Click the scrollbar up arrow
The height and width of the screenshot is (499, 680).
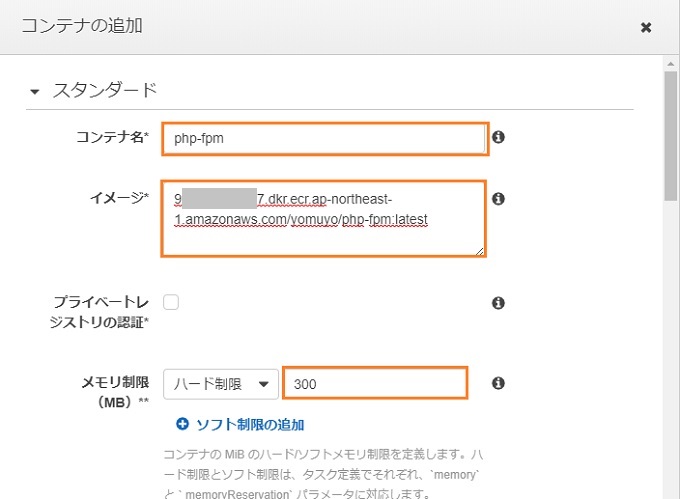(671, 64)
